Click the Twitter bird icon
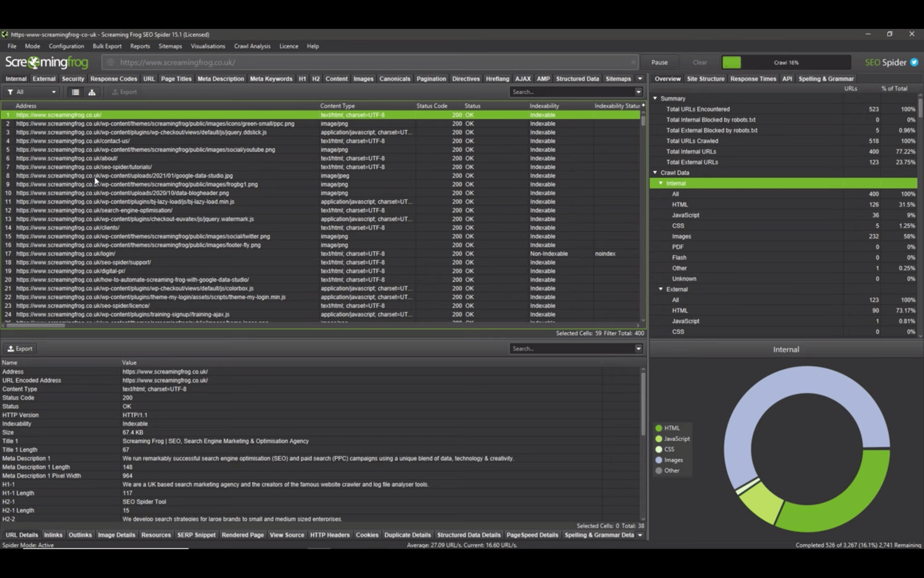The image size is (924, 578). pos(914,62)
